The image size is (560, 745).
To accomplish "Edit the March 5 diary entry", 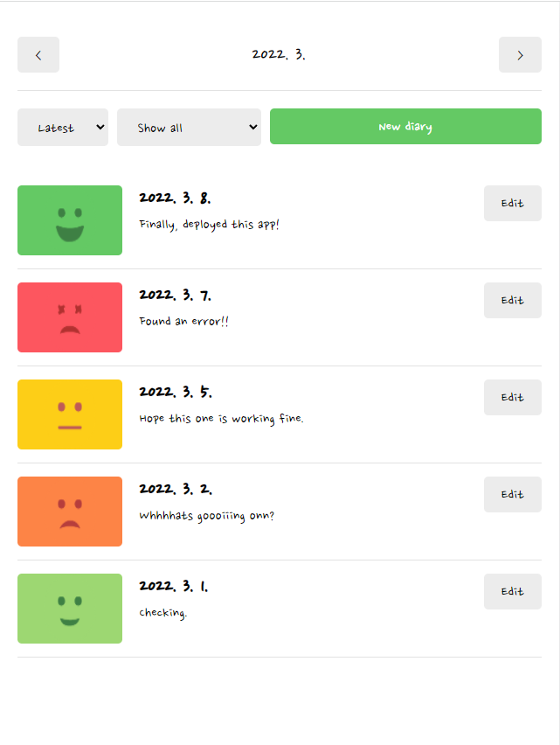I will tap(513, 397).
